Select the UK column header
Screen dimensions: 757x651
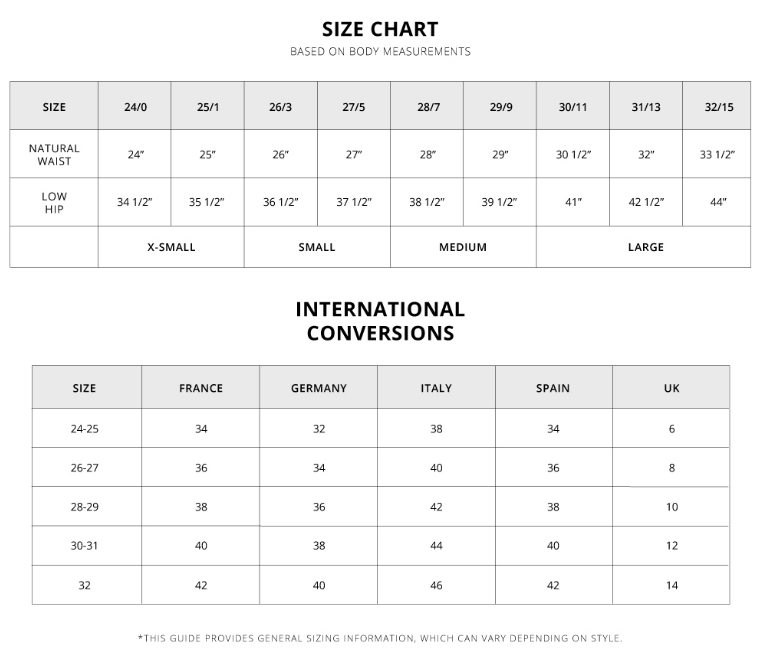click(x=671, y=388)
